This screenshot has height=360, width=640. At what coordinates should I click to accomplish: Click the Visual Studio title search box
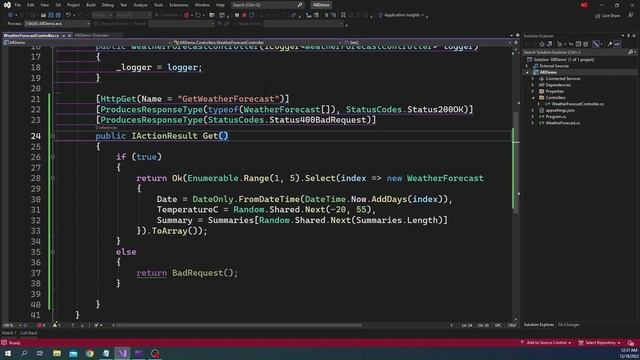click(x=267, y=5)
